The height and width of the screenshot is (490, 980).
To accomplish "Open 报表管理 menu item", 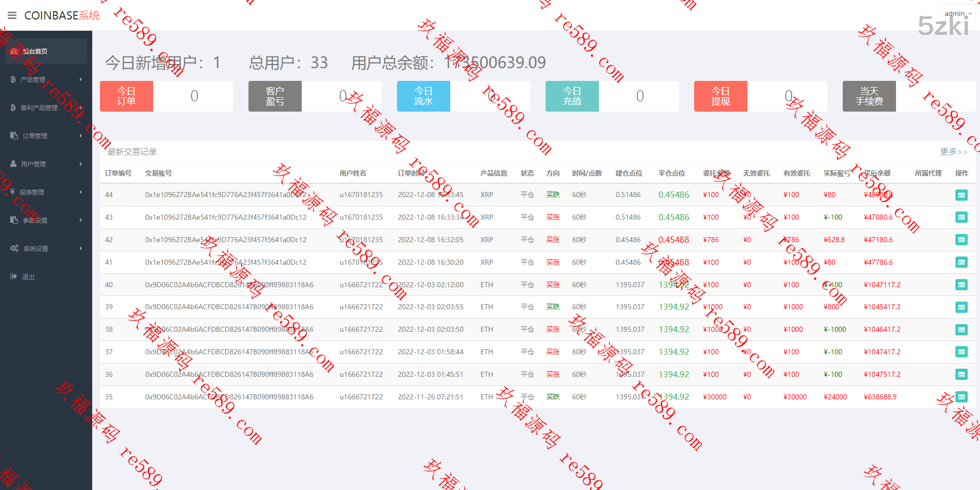I will coord(46,192).
